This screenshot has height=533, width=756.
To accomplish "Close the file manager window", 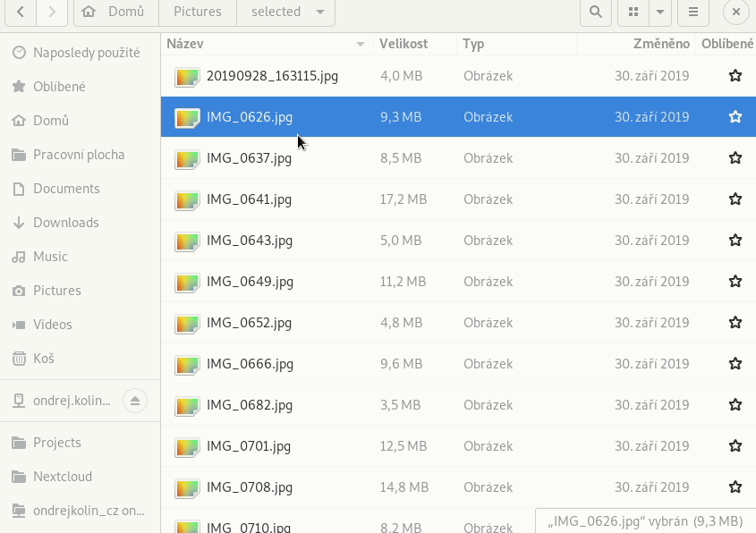I will click(x=735, y=12).
